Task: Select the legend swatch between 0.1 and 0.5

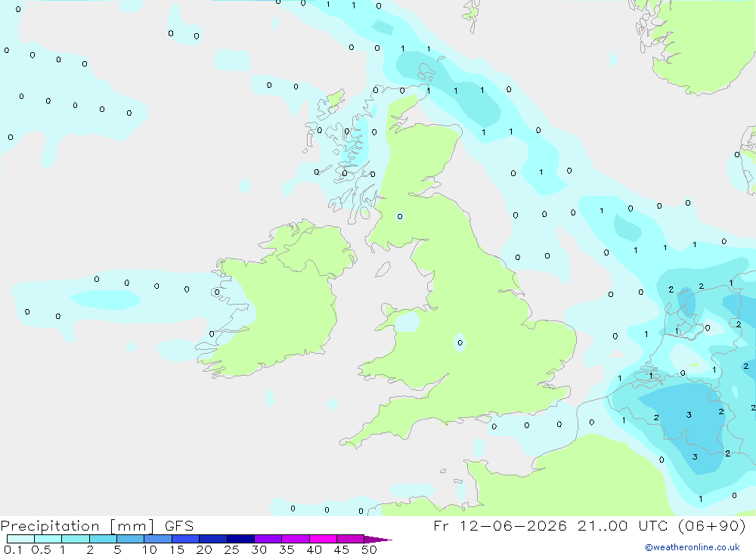Action: [20, 539]
